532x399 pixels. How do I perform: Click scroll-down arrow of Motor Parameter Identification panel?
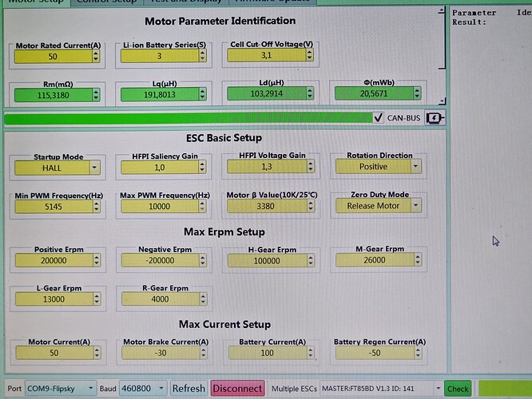pyautogui.click(x=442, y=101)
